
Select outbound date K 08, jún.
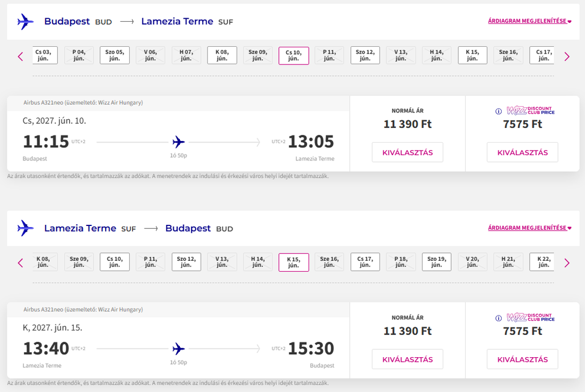coord(222,55)
